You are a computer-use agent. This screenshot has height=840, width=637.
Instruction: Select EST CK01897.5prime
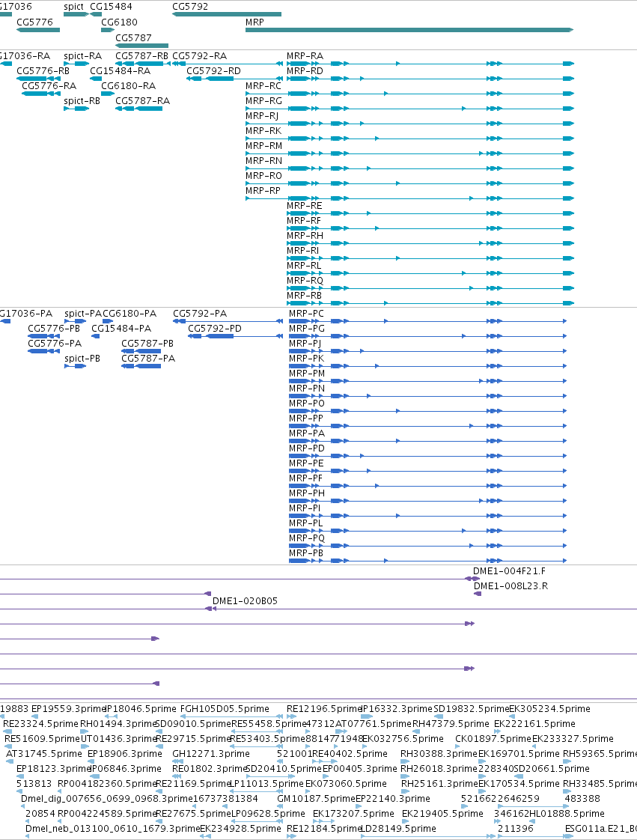[493, 739]
